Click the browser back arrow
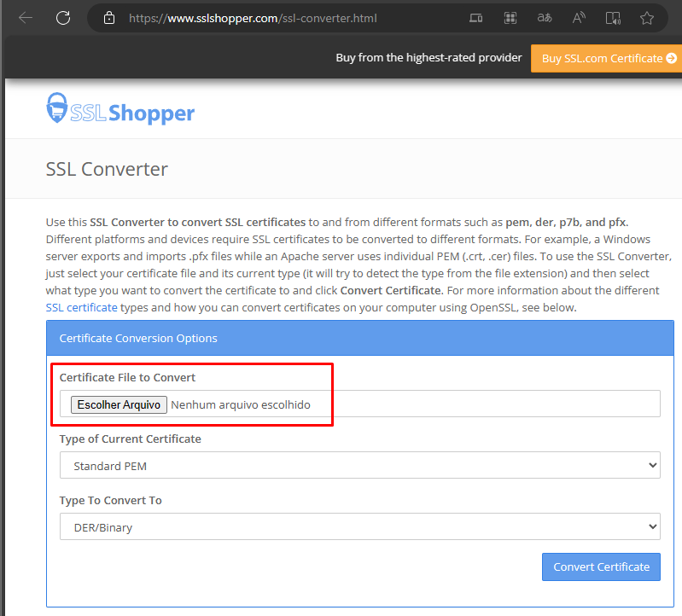Viewport: 682px width, 616px height. click(26, 18)
